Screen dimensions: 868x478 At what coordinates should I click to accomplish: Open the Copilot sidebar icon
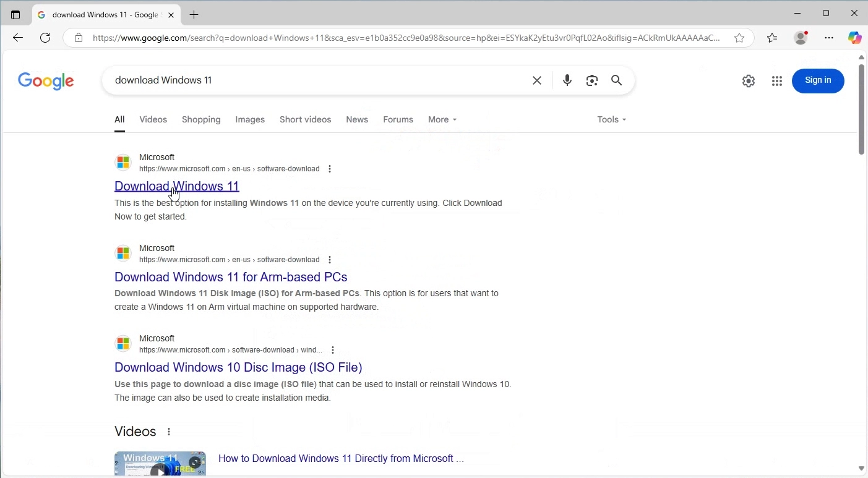[x=856, y=38]
